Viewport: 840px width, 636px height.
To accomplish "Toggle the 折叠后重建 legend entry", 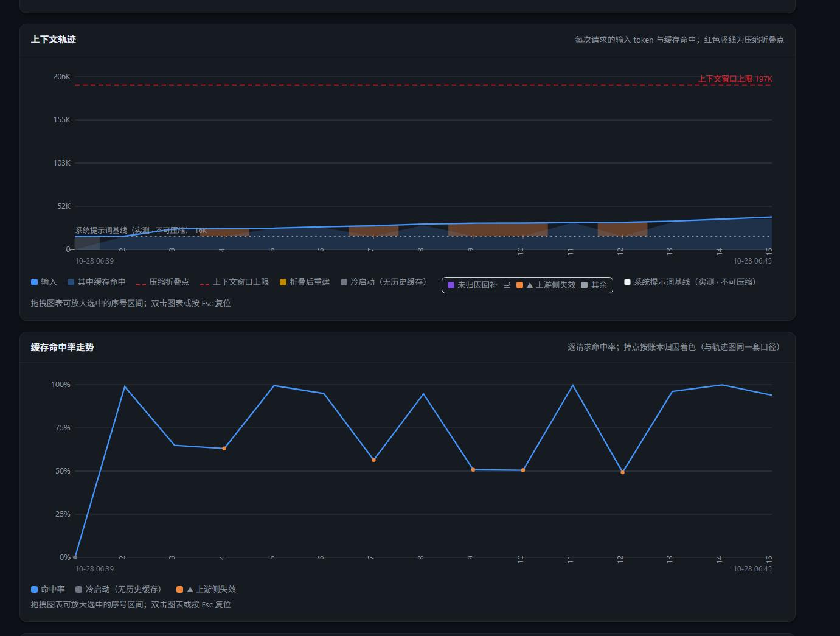I will click(x=305, y=282).
